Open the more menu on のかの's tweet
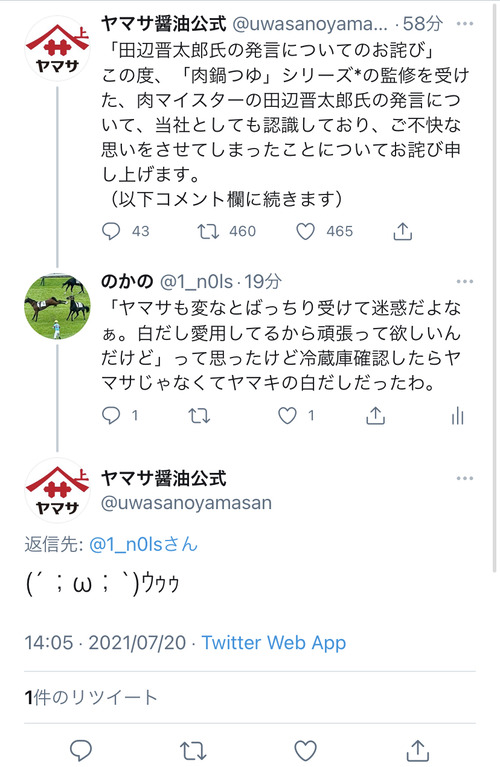 pyautogui.click(x=464, y=281)
